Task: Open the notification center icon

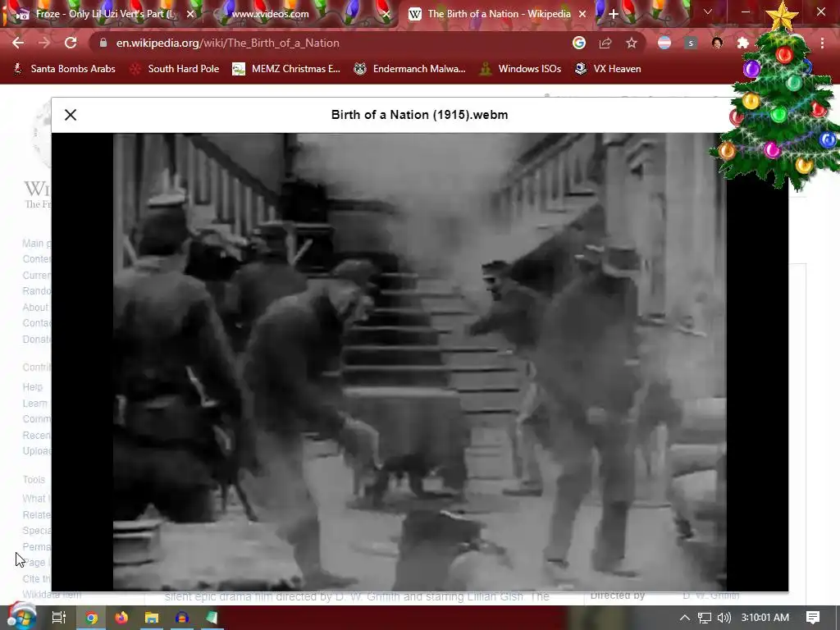Action: click(813, 618)
